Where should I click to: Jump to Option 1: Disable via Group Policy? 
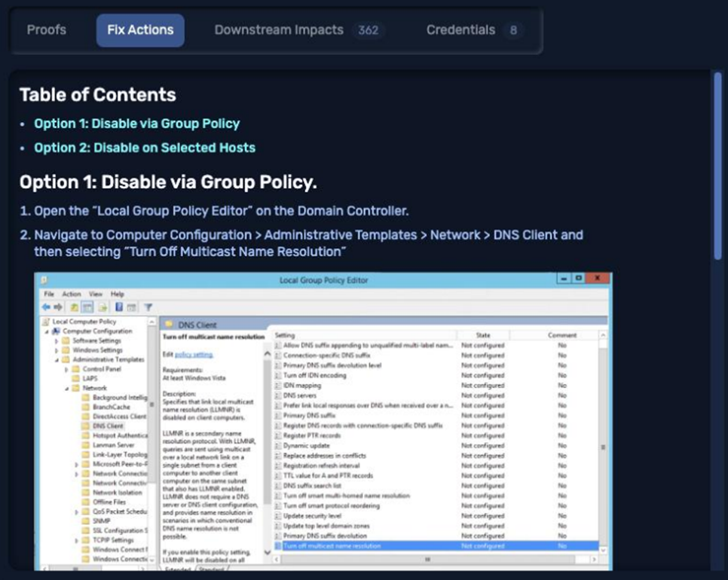[x=136, y=124]
